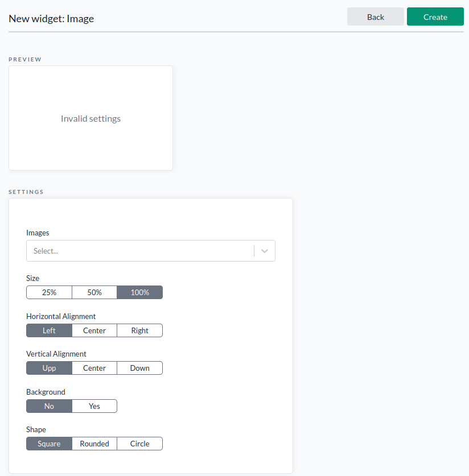469x476 pixels.
Task: Click the Select... combo box
Action: pos(142,250)
